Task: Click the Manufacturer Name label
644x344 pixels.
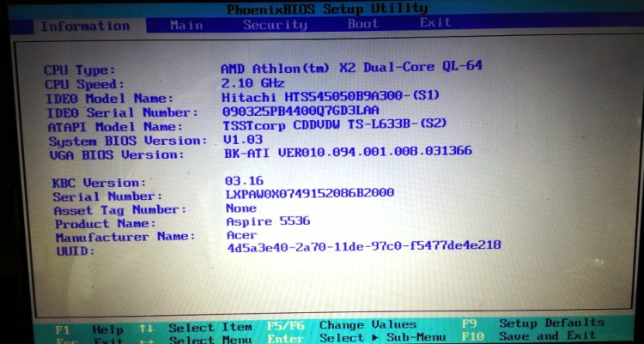Action: point(125,238)
